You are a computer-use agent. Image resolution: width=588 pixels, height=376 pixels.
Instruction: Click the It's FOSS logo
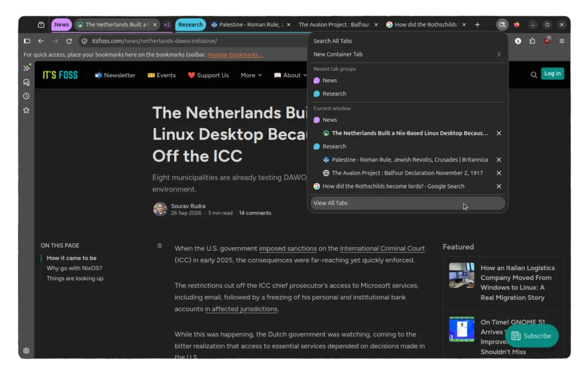pyautogui.click(x=60, y=75)
